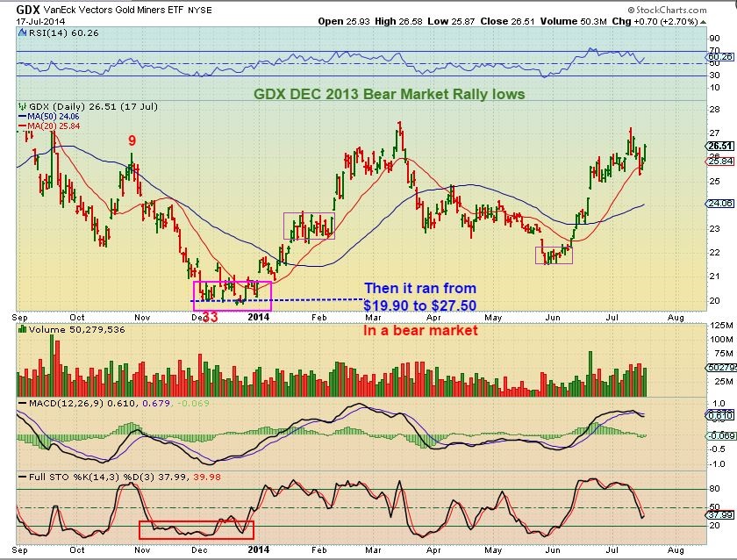Click the -0.069 histogram value tag
This screenshot has width=737, height=560.
(x=721, y=436)
